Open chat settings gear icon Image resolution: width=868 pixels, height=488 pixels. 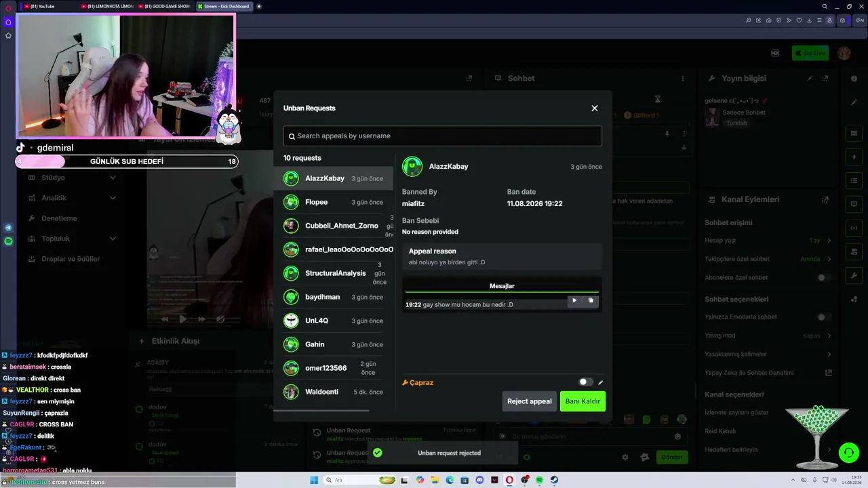tap(625, 457)
